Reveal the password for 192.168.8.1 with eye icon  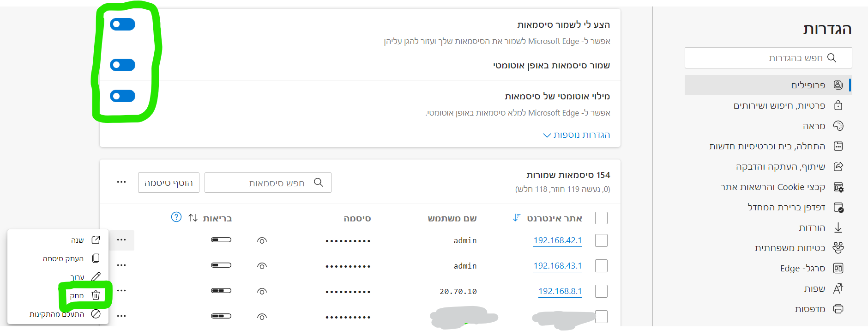point(262,291)
